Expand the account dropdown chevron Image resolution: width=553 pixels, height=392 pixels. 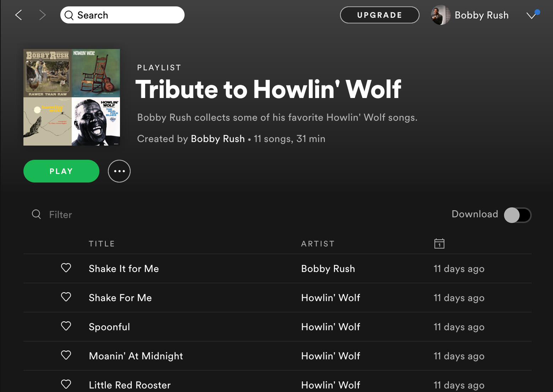(x=531, y=15)
